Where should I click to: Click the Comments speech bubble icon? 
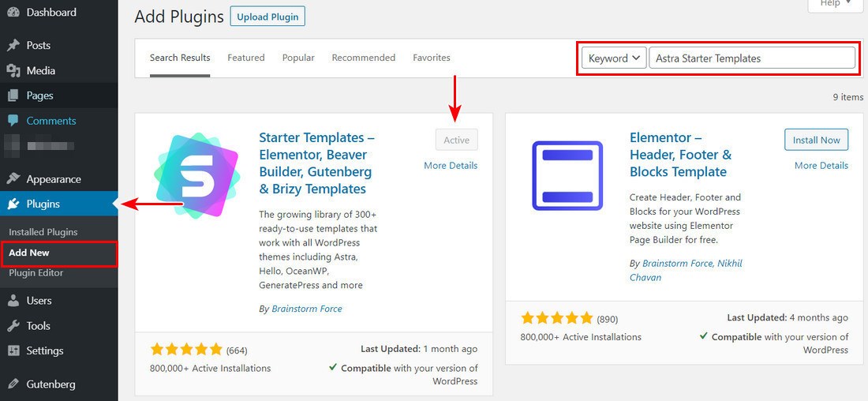[x=13, y=121]
